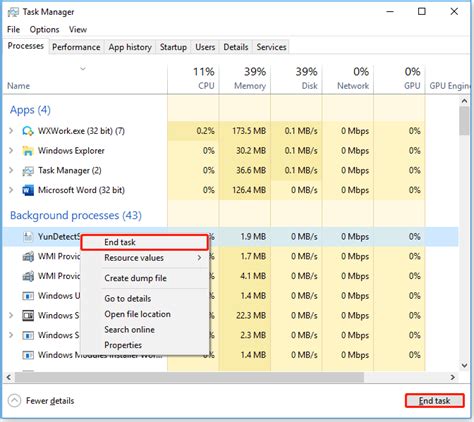Click the Fewer details circle arrow icon
Screen dimensions: 474x422
click(x=14, y=401)
